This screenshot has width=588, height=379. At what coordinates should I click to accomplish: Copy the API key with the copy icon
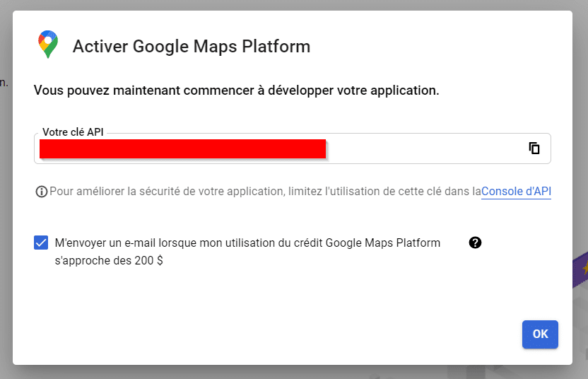534,148
